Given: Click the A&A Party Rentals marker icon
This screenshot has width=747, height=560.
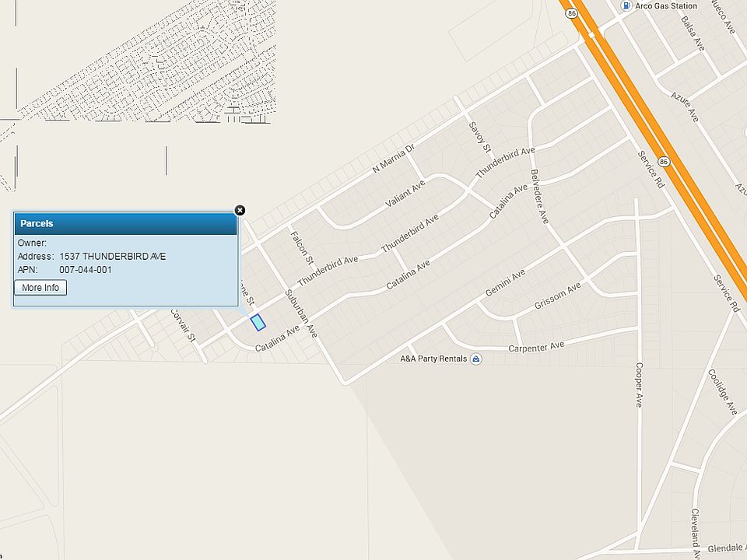Looking at the screenshot, I should point(475,359).
